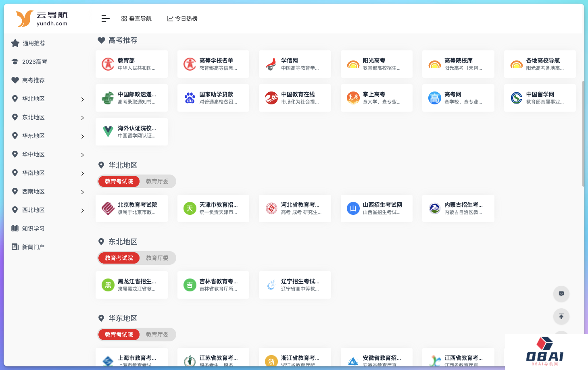Screen dimensions: 588x370
Task: Click the 山西招生考试网 blue 山 icon
Action: click(353, 208)
